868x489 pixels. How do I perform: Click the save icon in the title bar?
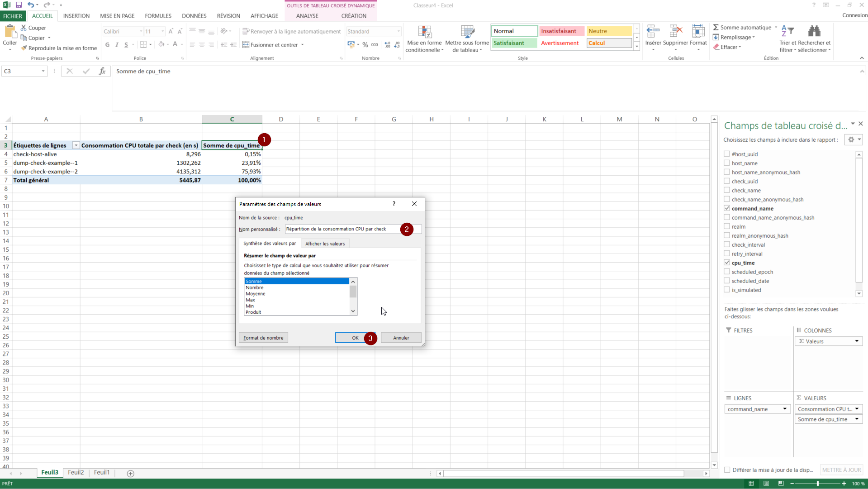point(19,5)
